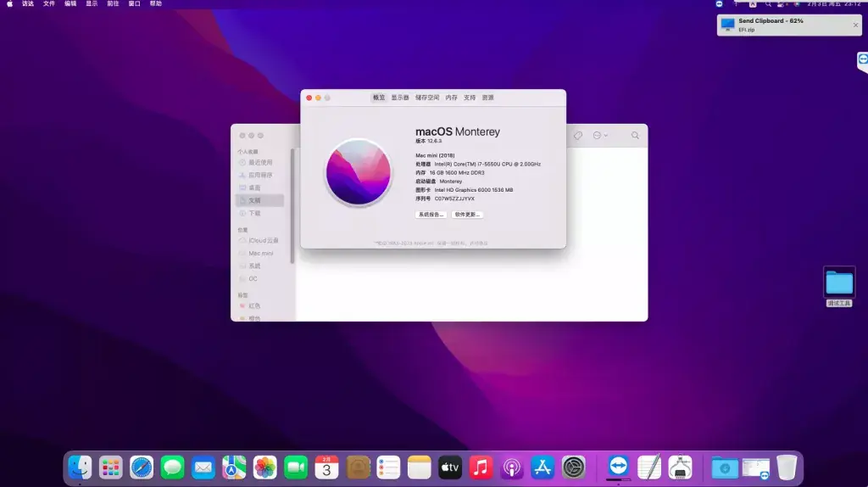Open the 访达 menu in menu bar
The image size is (868, 487).
28,4
